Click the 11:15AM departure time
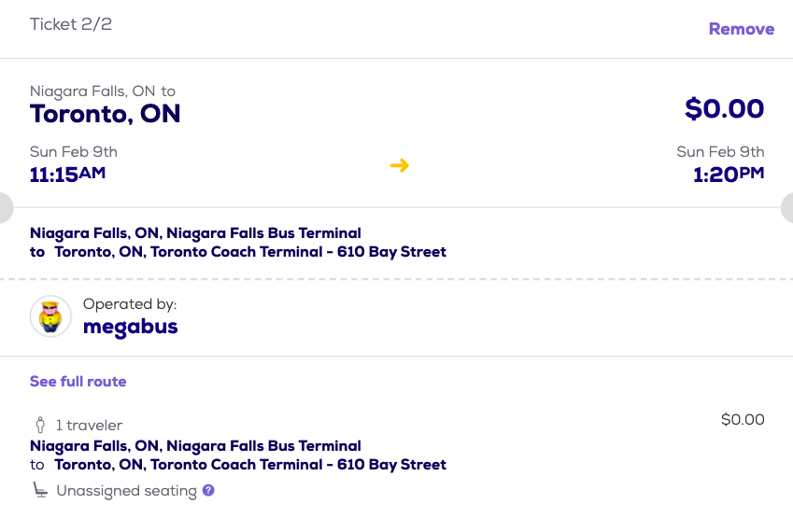 click(67, 174)
